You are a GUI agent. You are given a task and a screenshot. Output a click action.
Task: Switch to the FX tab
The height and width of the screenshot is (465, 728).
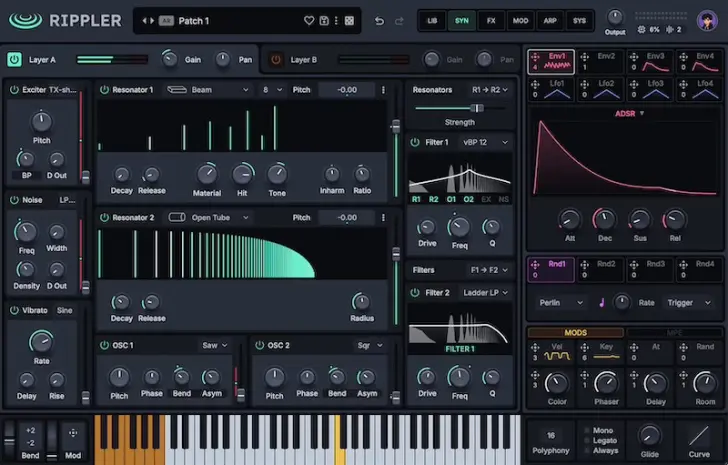click(491, 20)
